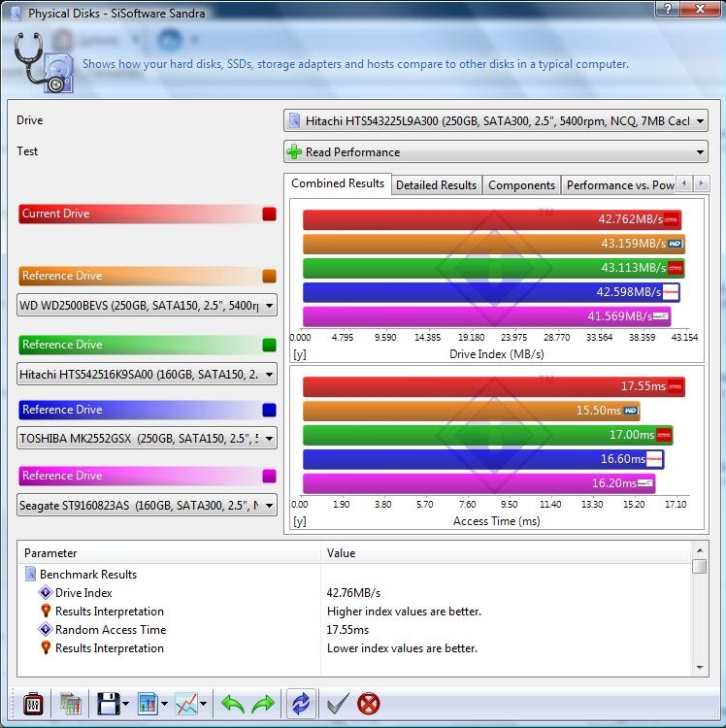
Task: Click the green back arrow icon
Action: tap(233, 704)
